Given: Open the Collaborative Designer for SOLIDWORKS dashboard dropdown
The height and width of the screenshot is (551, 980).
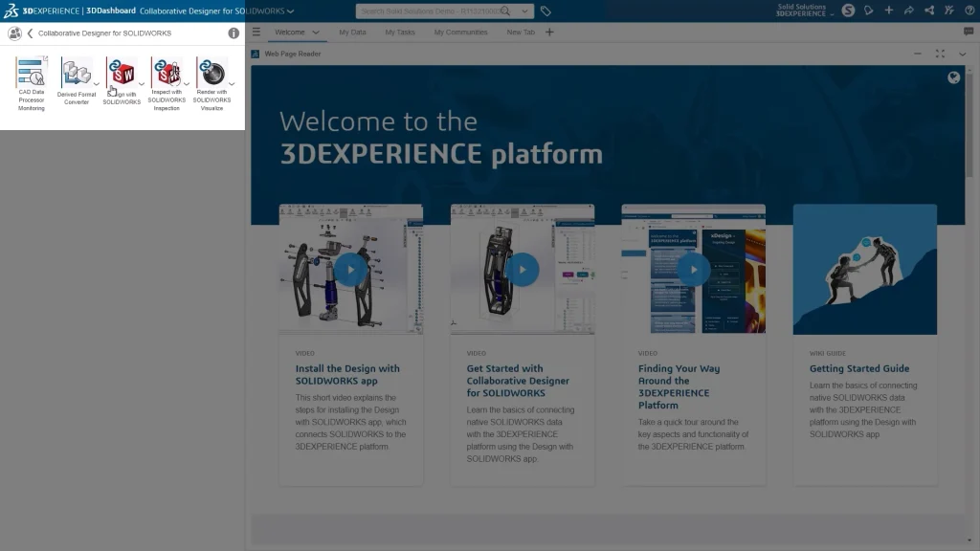Looking at the screenshot, I should (291, 11).
